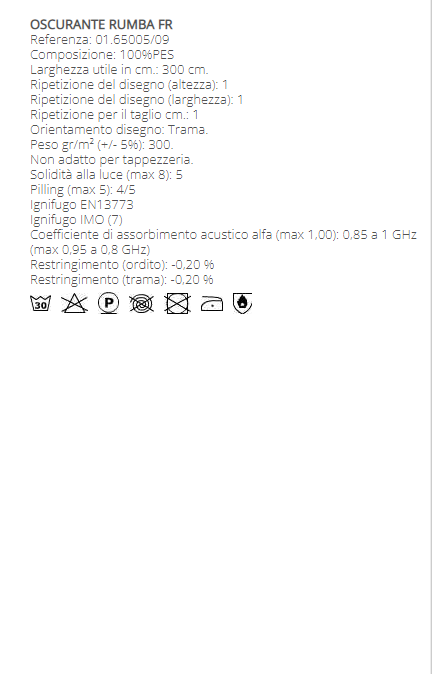Click the Ripetizione del disegno (larghezza) line
This screenshot has height=674, width=441.
click(x=137, y=100)
